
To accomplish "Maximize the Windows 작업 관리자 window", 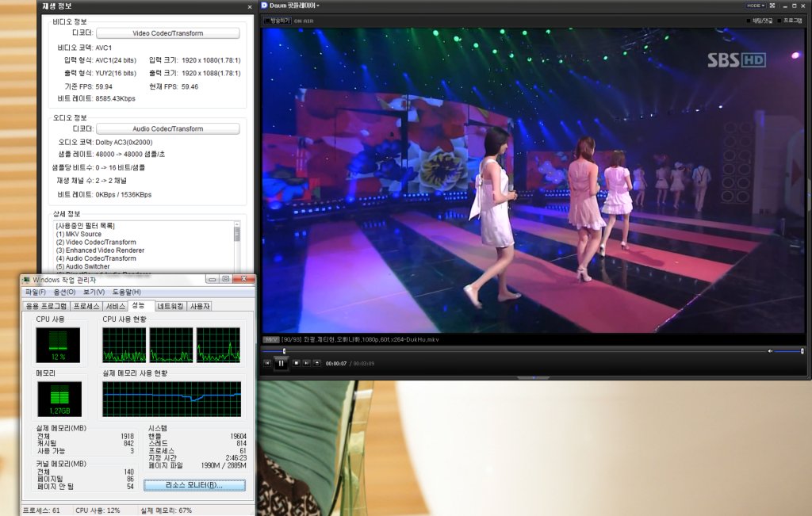I will tap(226, 279).
